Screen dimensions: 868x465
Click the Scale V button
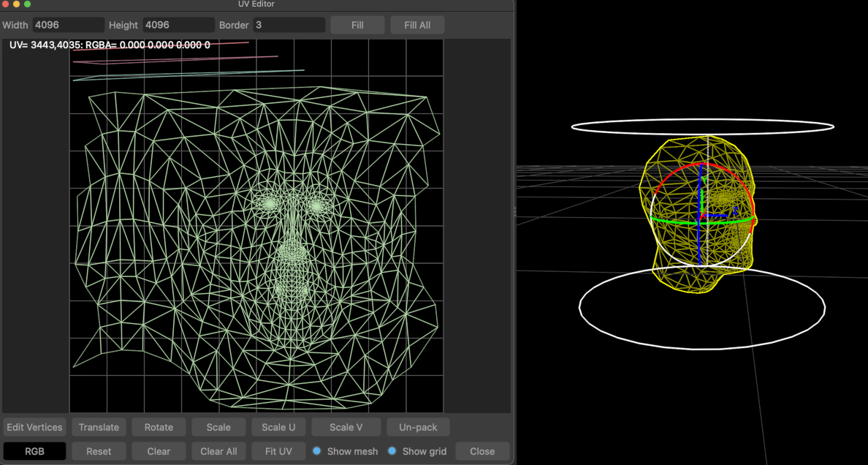coord(346,427)
